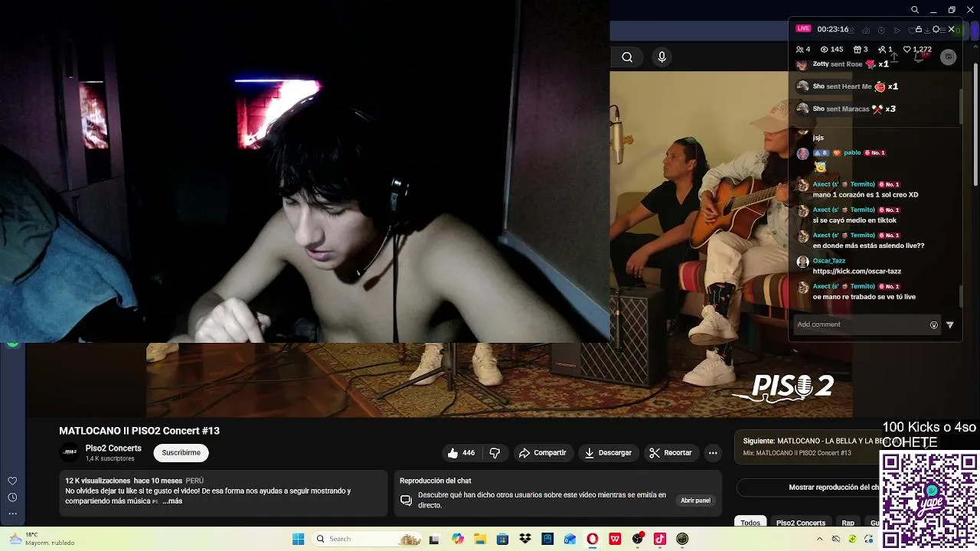Click pablo username in chat

[852, 153]
